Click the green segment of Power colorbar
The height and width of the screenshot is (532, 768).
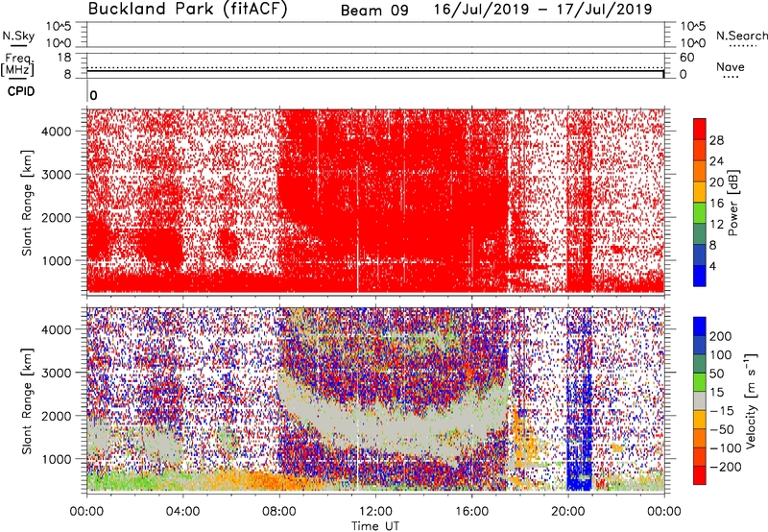pyautogui.click(x=700, y=213)
